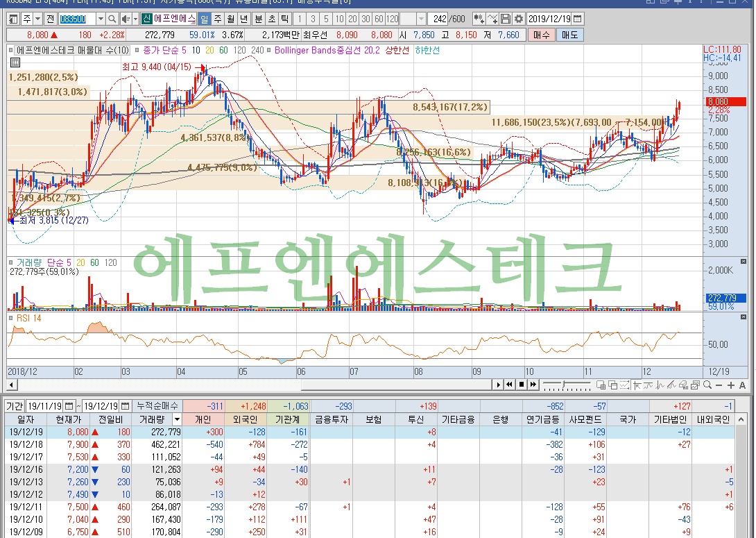Click the 연기금등 column header

click(542, 420)
